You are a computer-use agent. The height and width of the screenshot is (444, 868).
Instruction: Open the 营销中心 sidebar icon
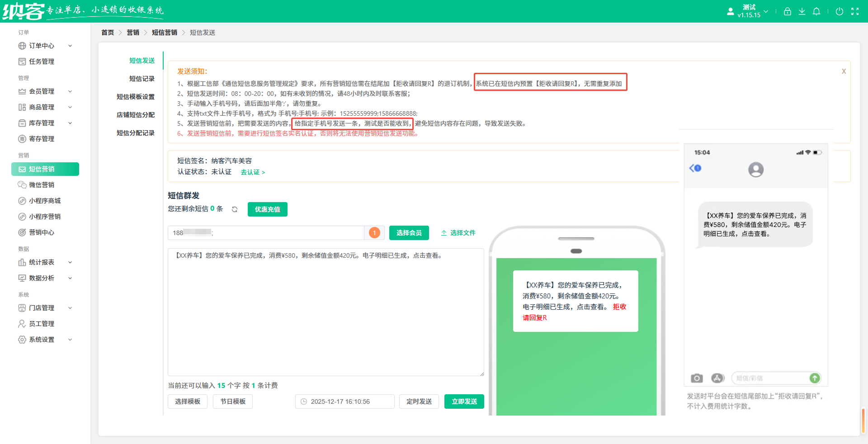[21, 232]
